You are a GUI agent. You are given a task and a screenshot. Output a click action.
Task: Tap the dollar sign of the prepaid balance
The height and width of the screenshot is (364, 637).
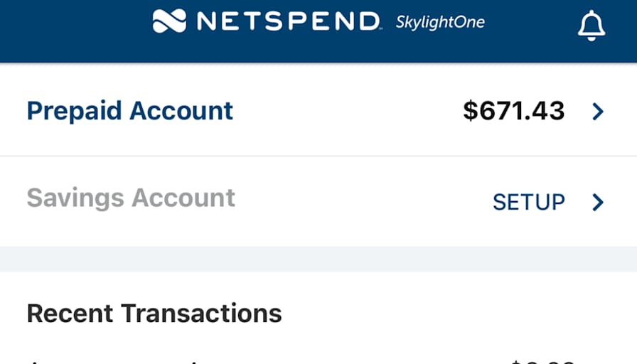click(471, 110)
